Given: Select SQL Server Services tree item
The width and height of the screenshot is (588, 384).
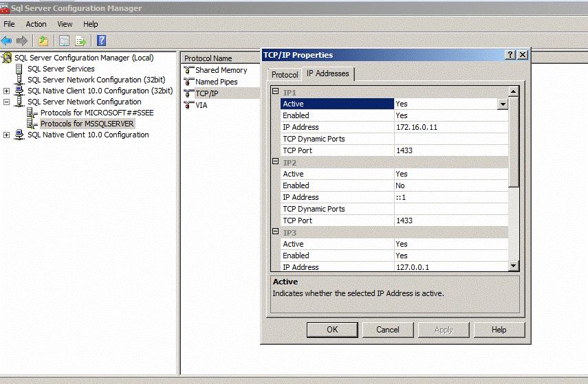Looking at the screenshot, I should point(61,69).
